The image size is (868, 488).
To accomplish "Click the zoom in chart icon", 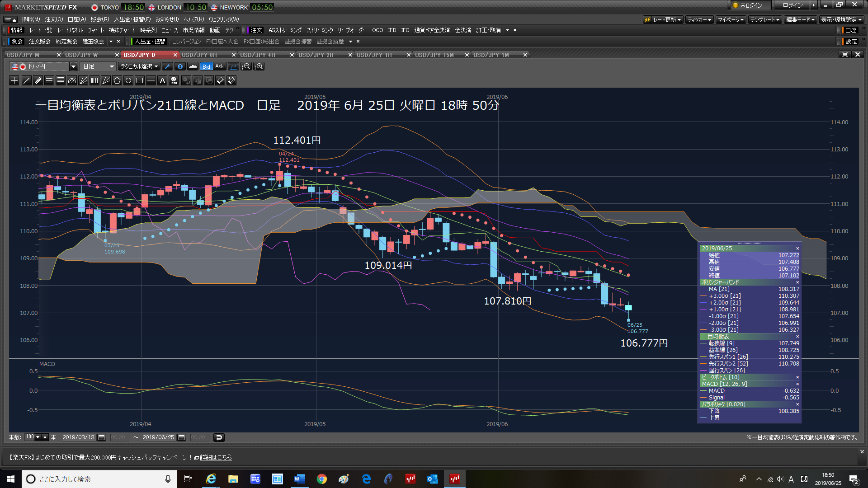I will click(x=259, y=66).
